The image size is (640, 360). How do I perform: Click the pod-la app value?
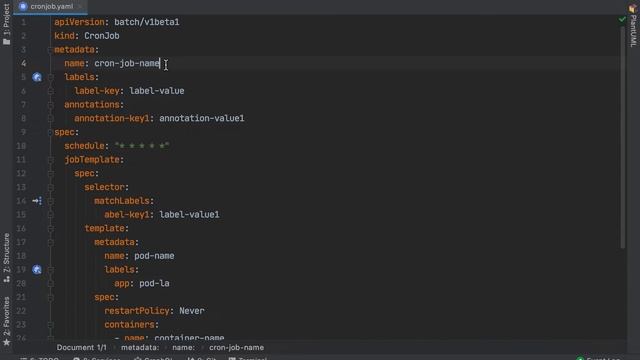click(x=154, y=283)
